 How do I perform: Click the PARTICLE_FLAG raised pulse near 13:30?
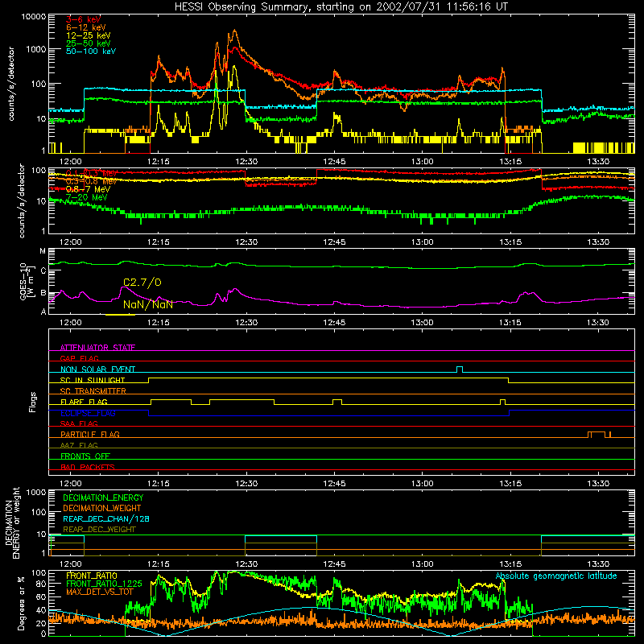pyautogui.click(x=597, y=434)
